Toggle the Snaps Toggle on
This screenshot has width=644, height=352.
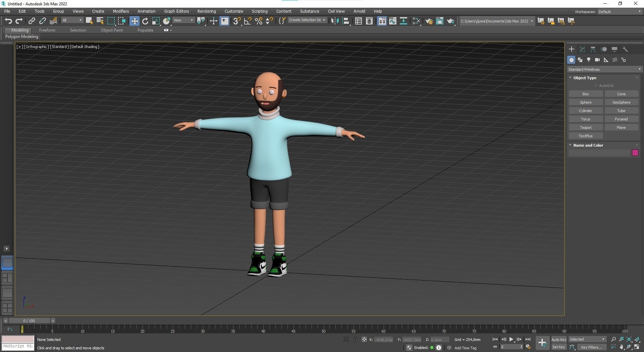236,21
